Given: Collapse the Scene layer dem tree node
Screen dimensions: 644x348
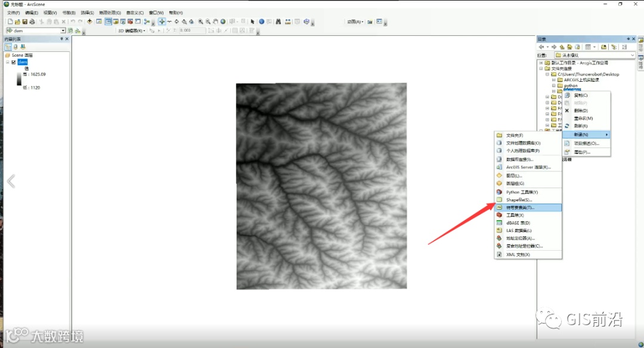Looking at the screenshot, I should point(7,62).
